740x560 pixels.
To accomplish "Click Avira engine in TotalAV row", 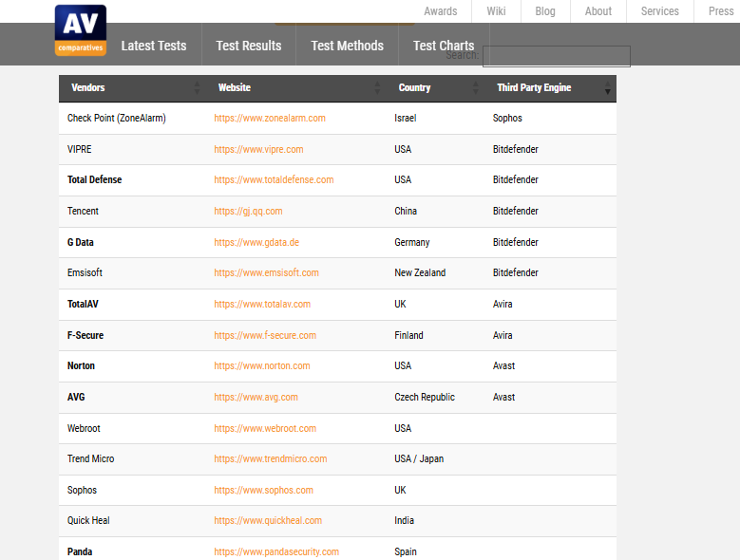I will click(503, 304).
